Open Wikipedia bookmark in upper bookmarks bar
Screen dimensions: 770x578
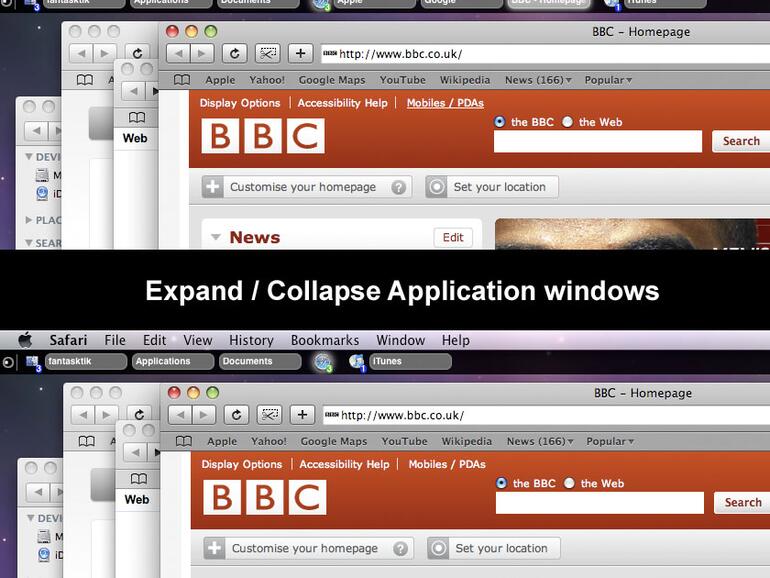pos(465,80)
